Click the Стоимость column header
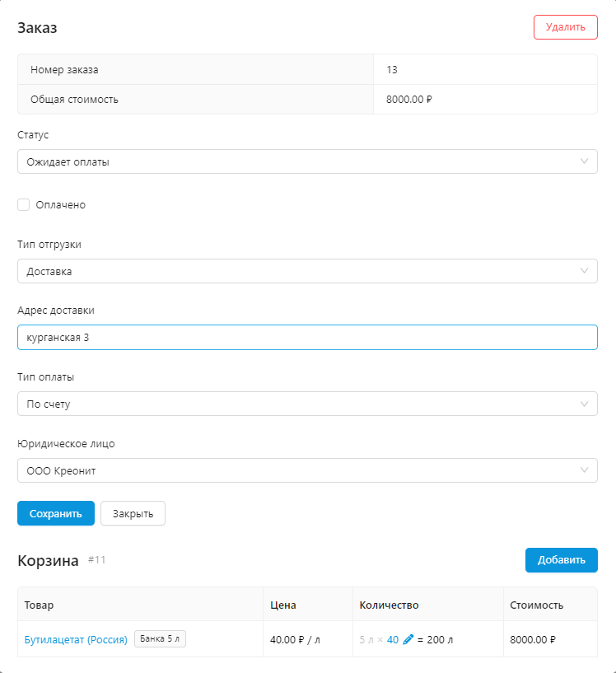This screenshot has height=673, width=616. (x=536, y=605)
